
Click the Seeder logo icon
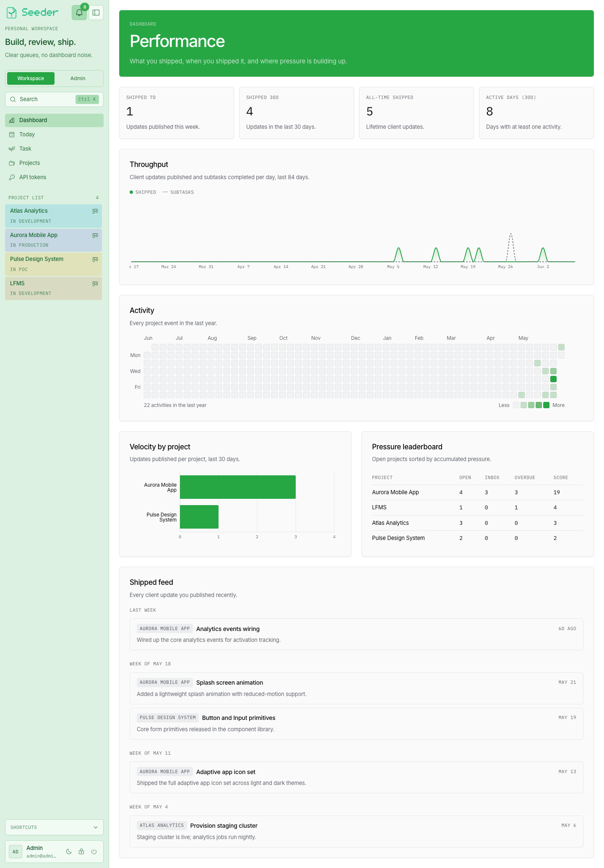[12, 13]
